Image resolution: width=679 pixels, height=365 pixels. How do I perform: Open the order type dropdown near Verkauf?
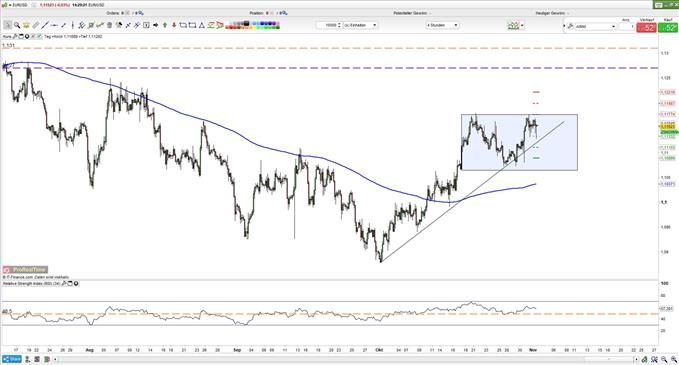point(596,26)
